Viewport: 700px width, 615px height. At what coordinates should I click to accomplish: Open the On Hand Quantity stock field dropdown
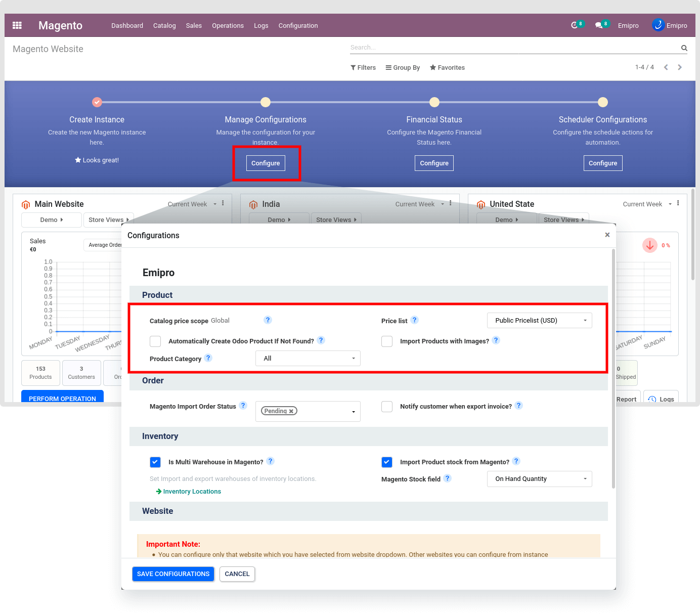click(540, 479)
